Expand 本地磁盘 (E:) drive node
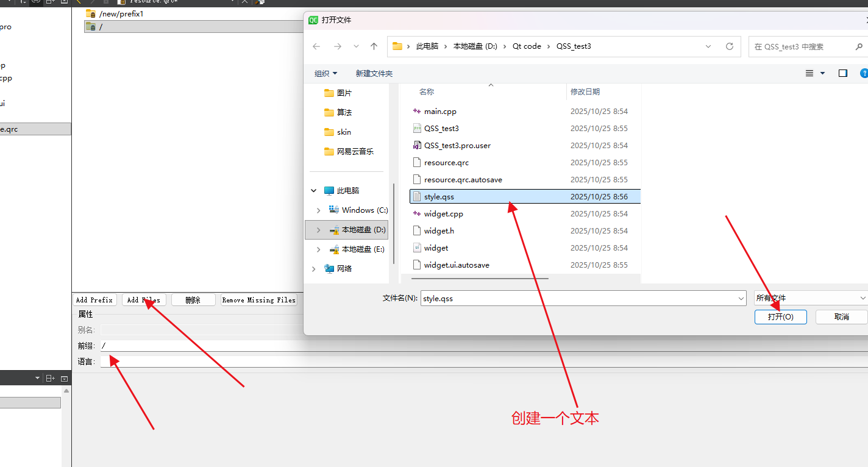This screenshot has height=467, width=868. coord(319,249)
